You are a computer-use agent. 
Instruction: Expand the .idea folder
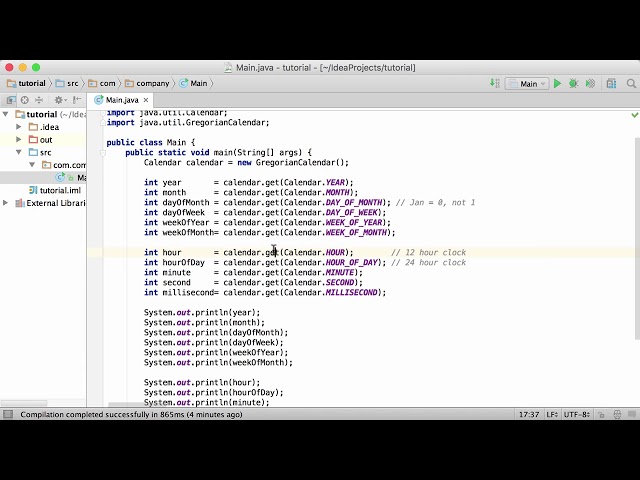[x=19, y=127]
